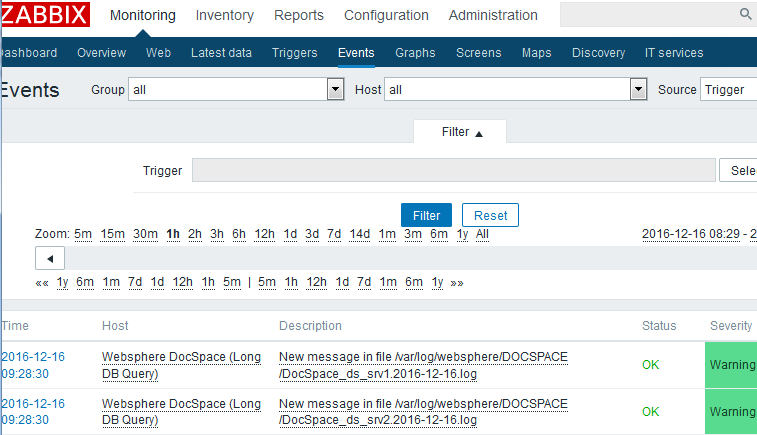Viewport: 757px width, 435px height.
Task: Click the search magnifier icon
Action: [x=745, y=14]
